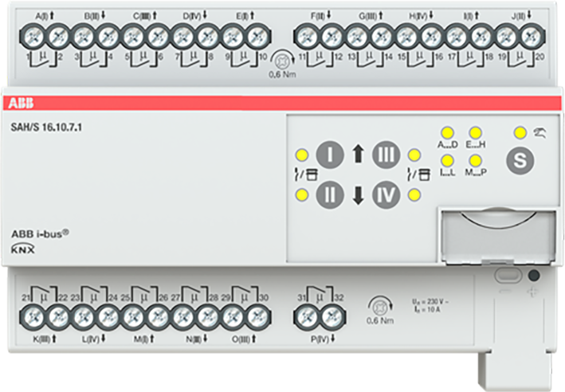Click the D(IV) channel label
This screenshot has height=392, width=565.
pos(195,15)
